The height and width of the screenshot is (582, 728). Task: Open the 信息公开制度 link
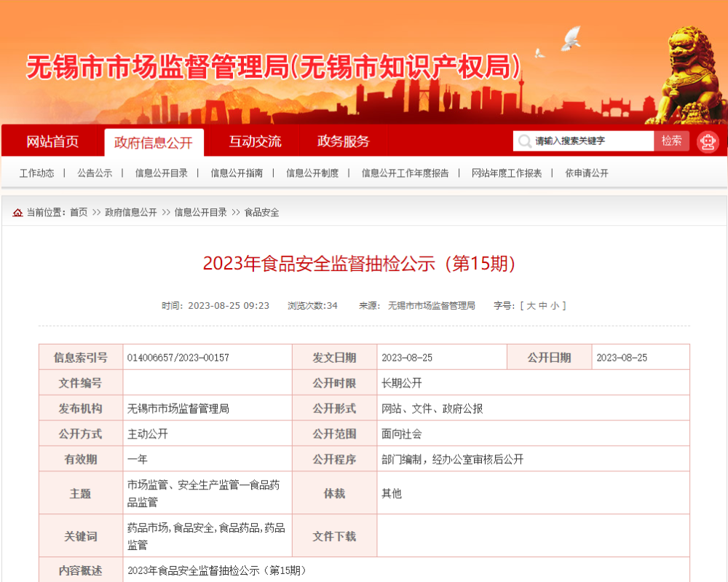312,173
